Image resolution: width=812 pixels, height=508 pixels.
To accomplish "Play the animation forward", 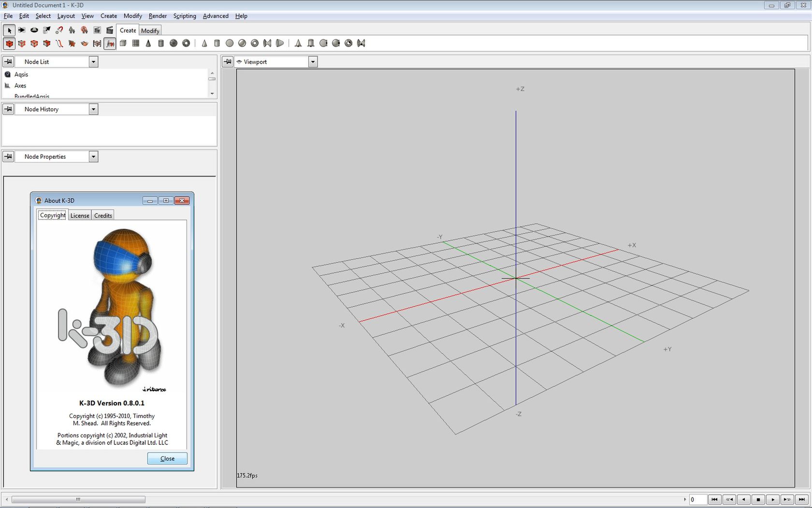I will pos(773,499).
